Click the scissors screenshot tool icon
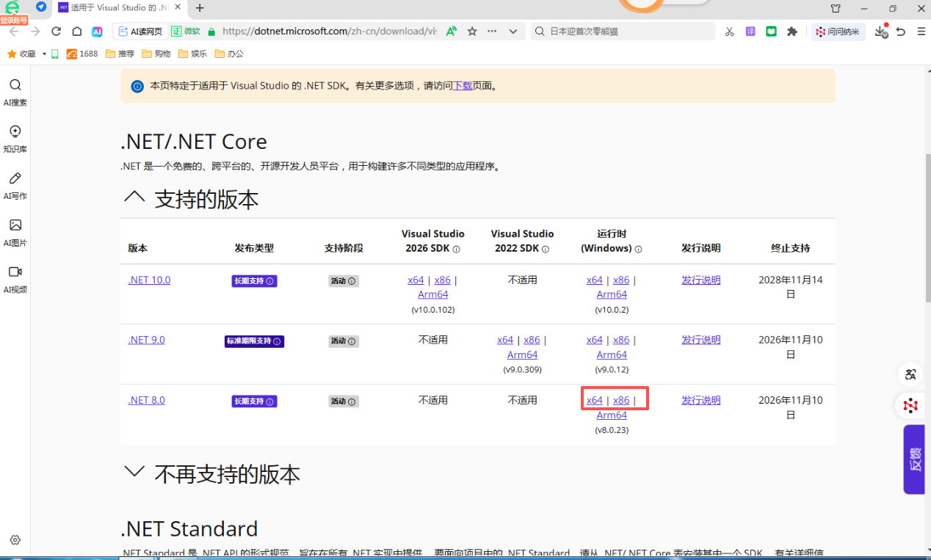Image resolution: width=931 pixels, height=560 pixels. tap(729, 32)
